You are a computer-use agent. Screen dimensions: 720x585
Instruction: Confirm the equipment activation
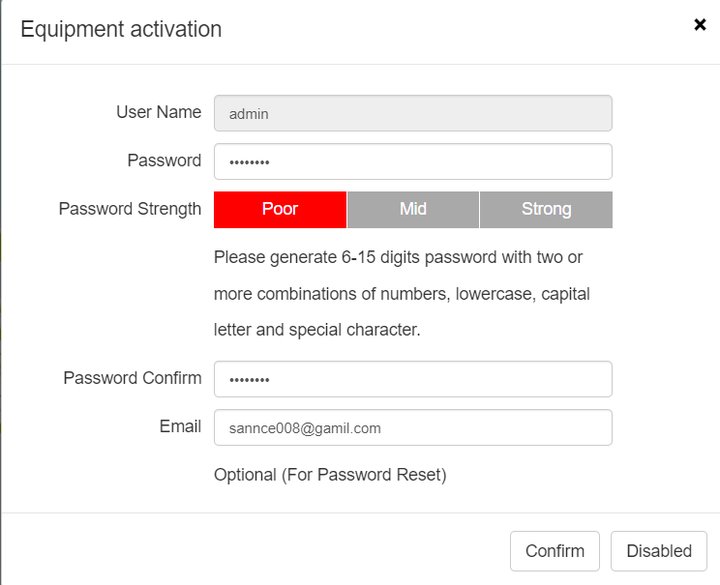555,551
